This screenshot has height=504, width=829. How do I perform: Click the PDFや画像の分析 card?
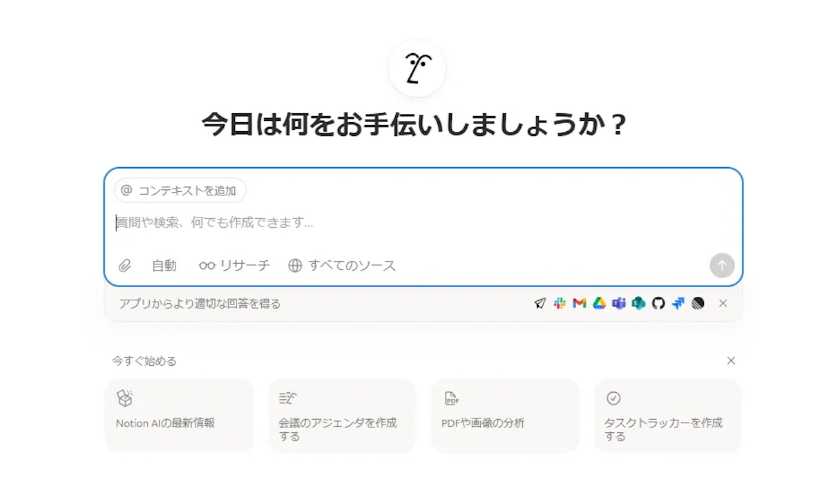505,416
